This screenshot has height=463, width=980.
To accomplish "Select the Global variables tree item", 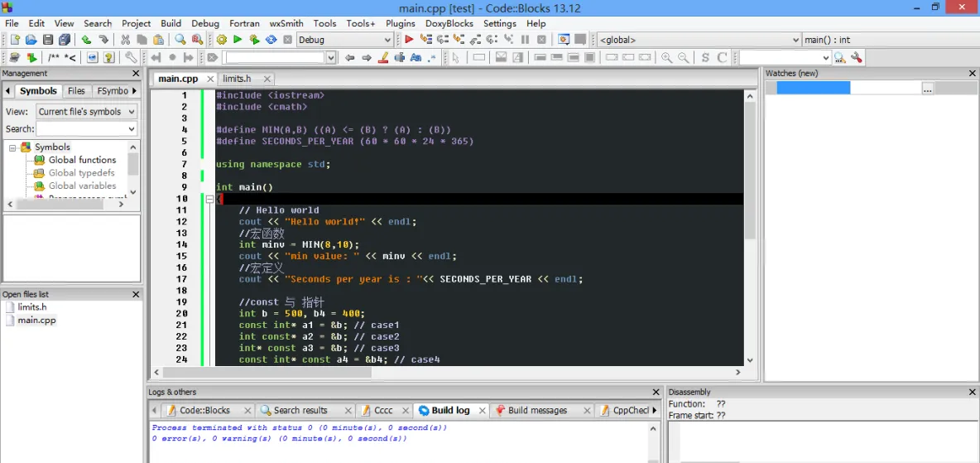I will coord(83,186).
